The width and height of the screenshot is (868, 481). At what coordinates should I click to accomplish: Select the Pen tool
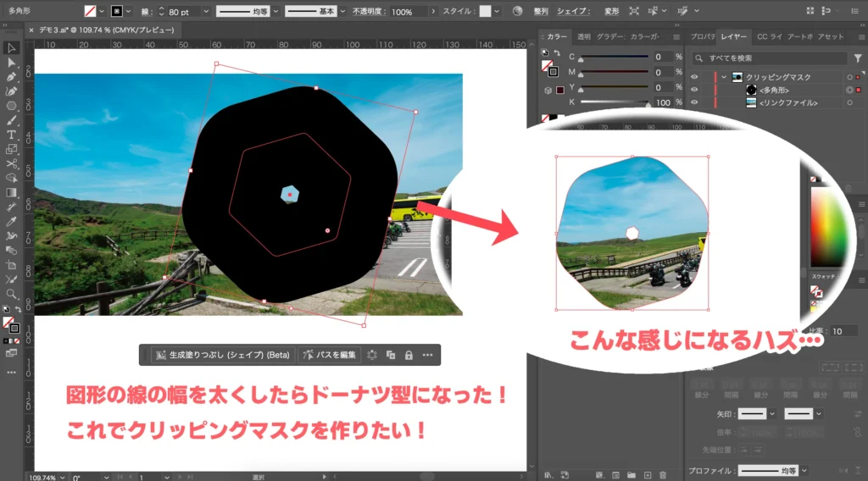click(12, 77)
